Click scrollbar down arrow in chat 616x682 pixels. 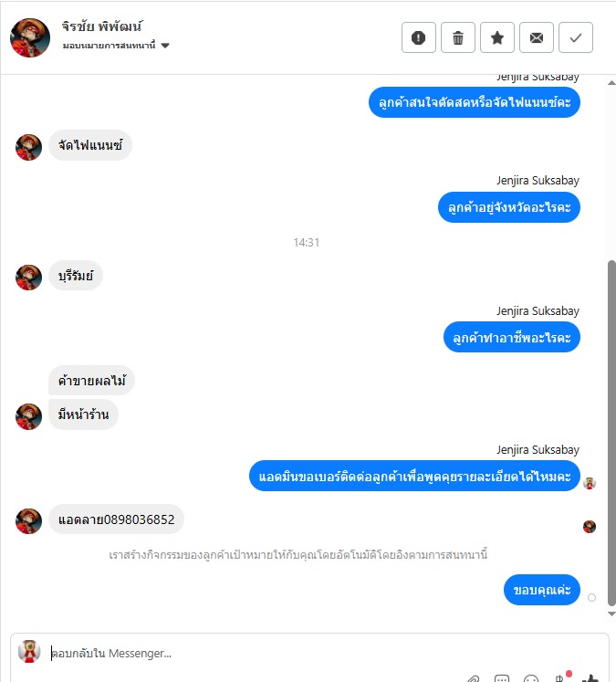tap(611, 614)
